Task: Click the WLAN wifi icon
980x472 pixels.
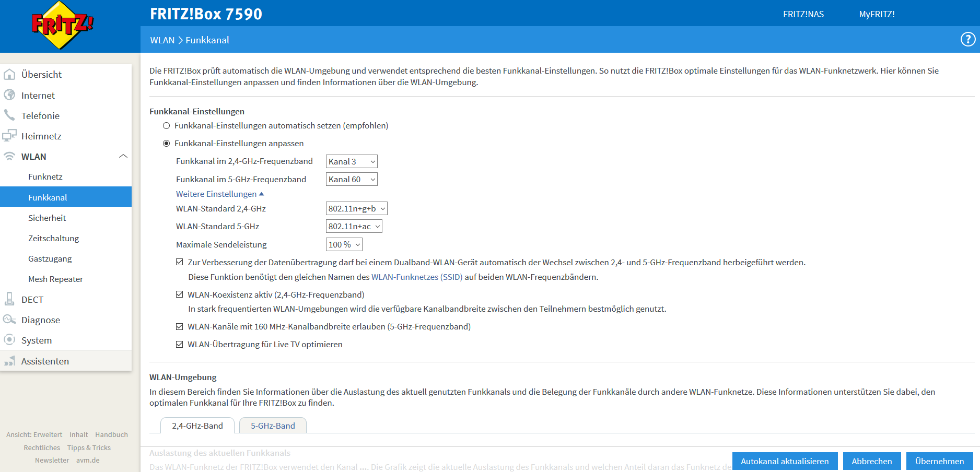Action: pyautogui.click(x=9, y=156)
